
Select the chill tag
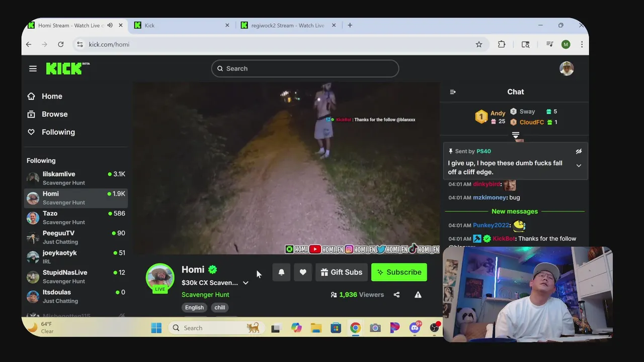220,307
